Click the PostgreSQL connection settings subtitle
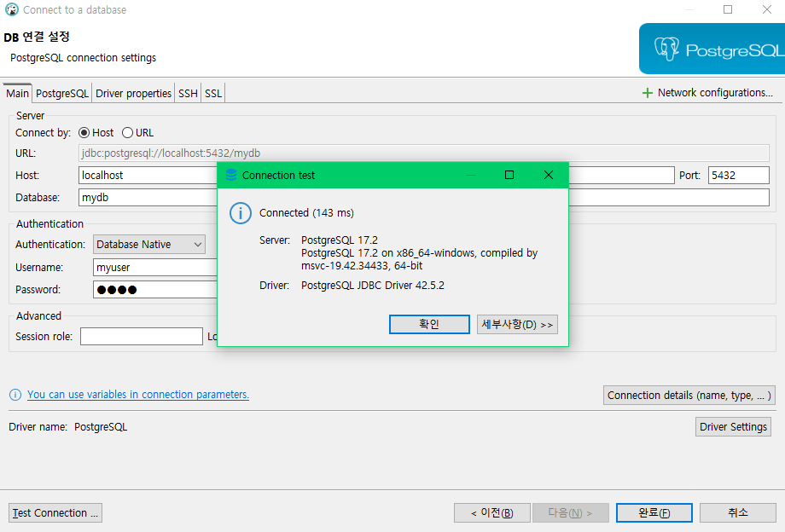 83,58
